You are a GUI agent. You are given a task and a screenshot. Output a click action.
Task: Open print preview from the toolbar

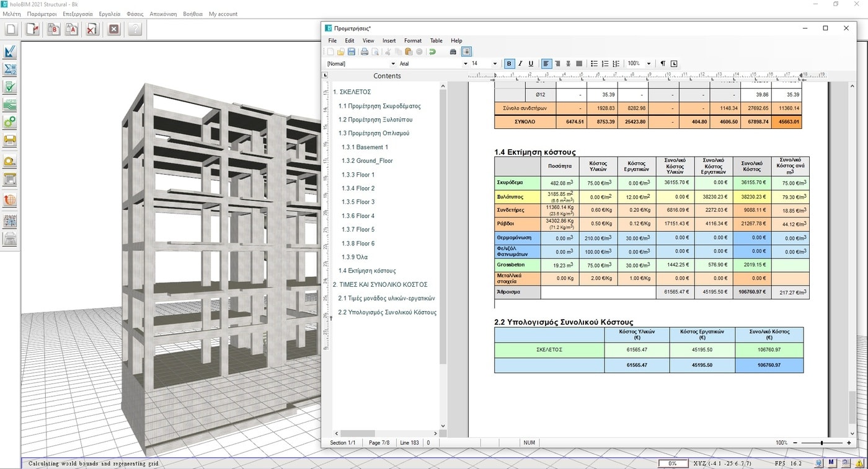375,52
